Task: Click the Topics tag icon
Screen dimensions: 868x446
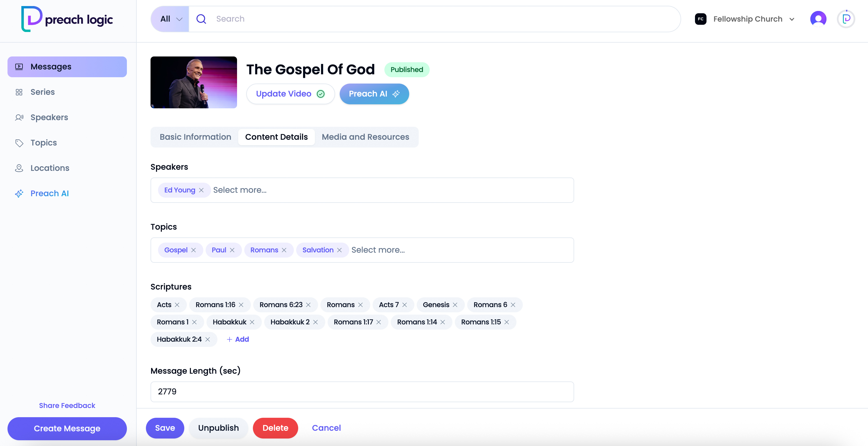Action: [x=19, y=143]
